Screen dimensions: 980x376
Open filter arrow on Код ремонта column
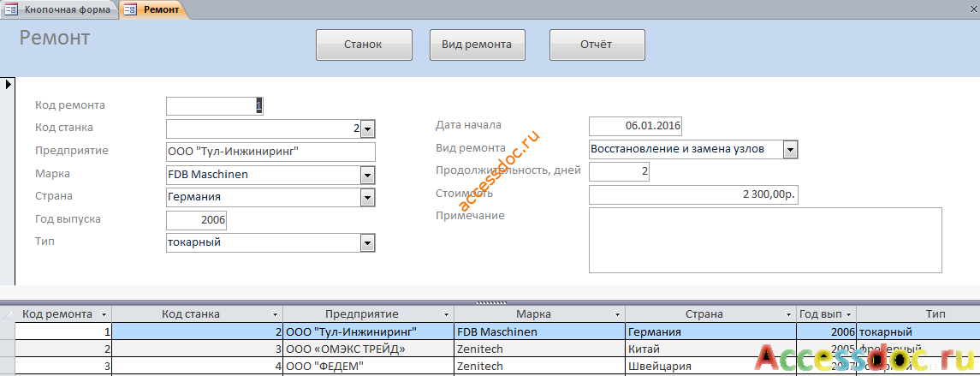coord(104,314)
